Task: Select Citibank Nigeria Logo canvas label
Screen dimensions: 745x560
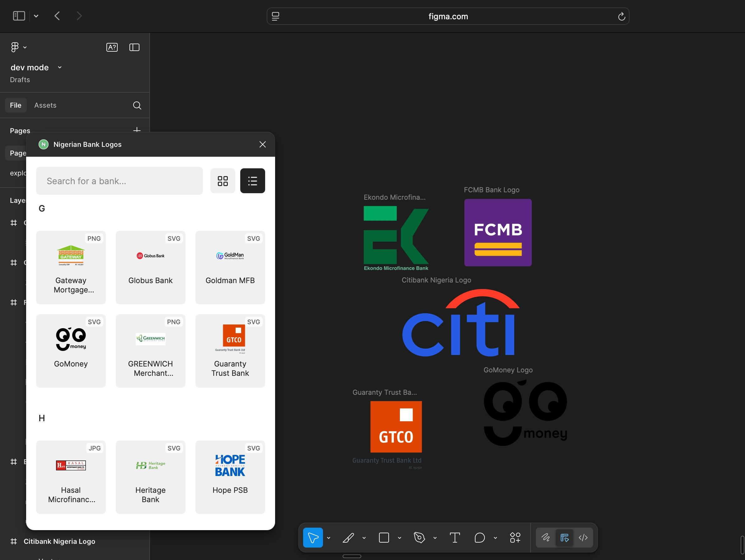Action: [x=436, y=280]
